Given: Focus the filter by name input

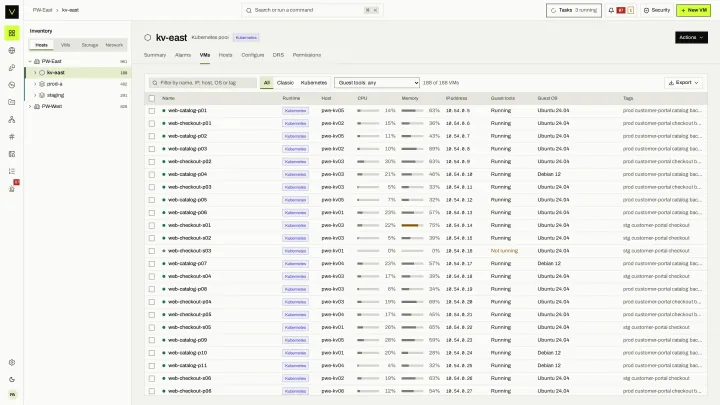Looking at the screenshot, I should pyautogui.click(x=202, y=83).
